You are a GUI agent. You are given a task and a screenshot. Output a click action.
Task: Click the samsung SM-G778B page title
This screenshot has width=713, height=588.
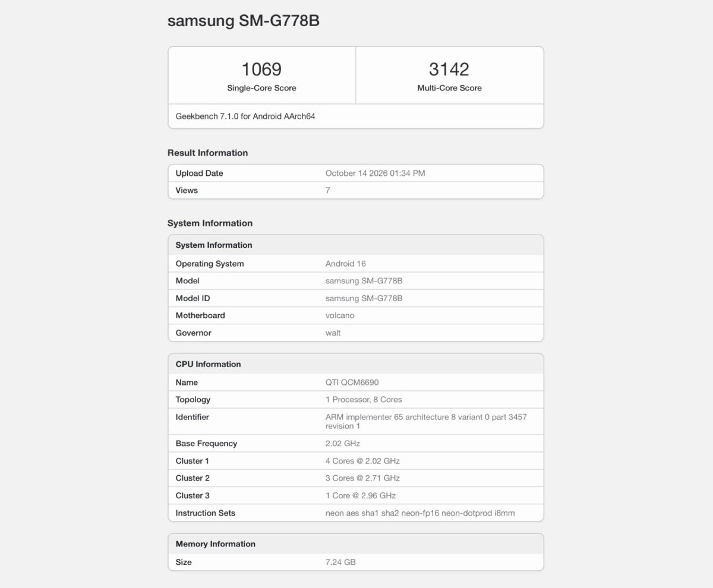[244, 21]
